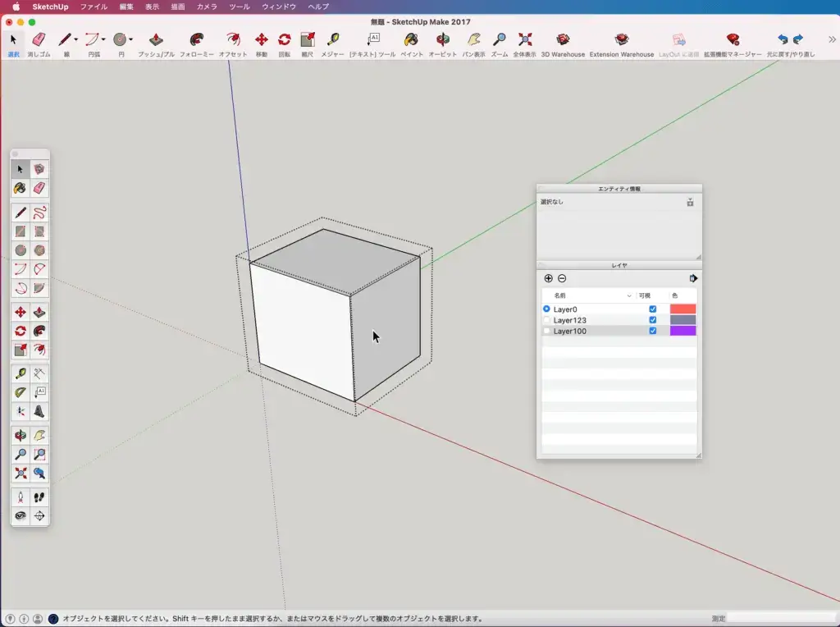
Task: Activate the Look Around eye tool
Action: [20, 516]
